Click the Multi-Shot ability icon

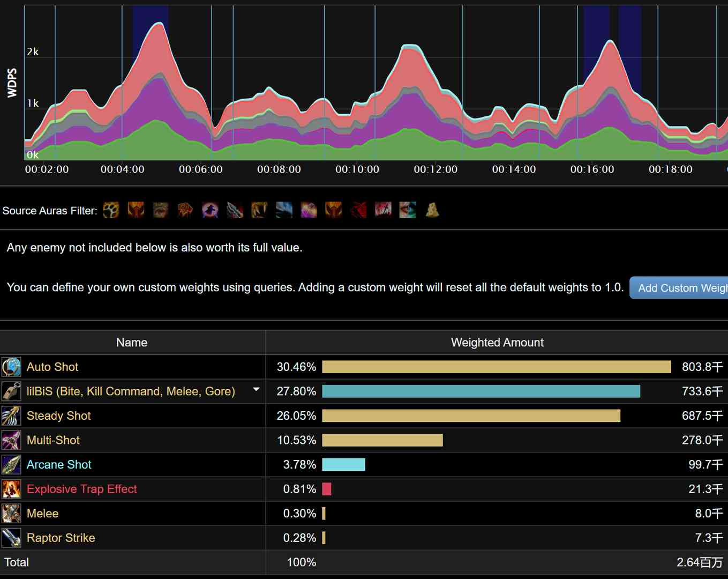pos(11,440)
